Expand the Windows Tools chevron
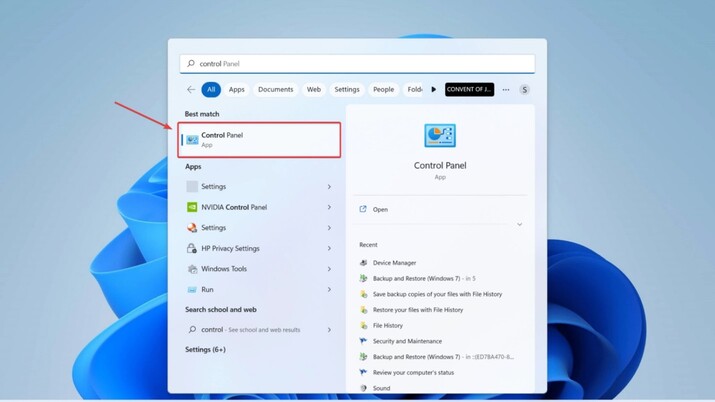The width and height of the screenshot is (715, 402). 329,269
